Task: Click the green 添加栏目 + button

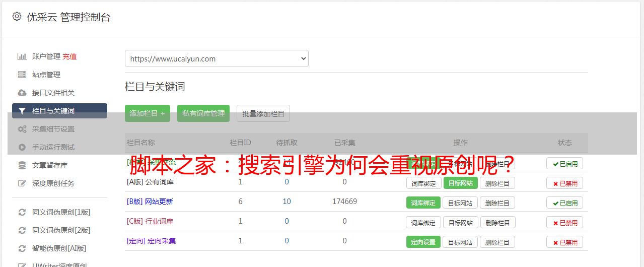Action: click(148, 113)
